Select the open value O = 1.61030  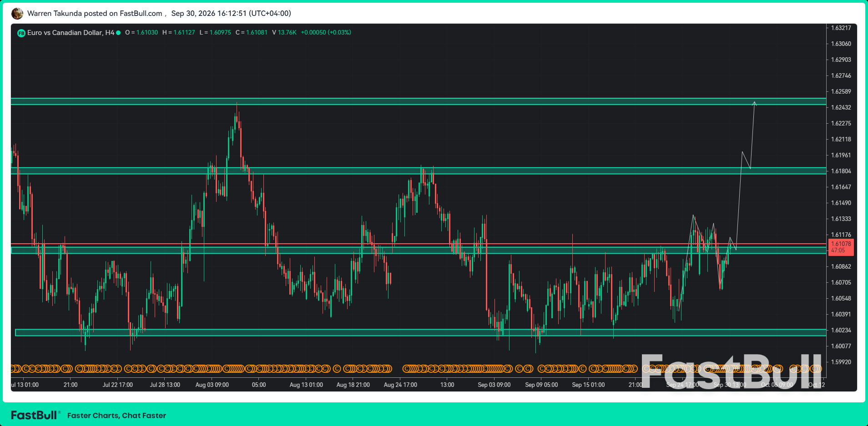[141, 33]
